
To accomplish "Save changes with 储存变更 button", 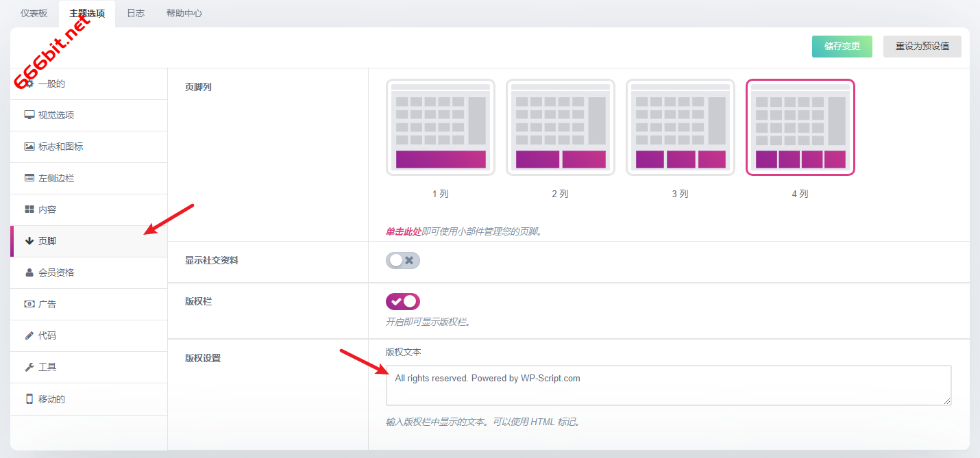I will [x=842, y=46].
